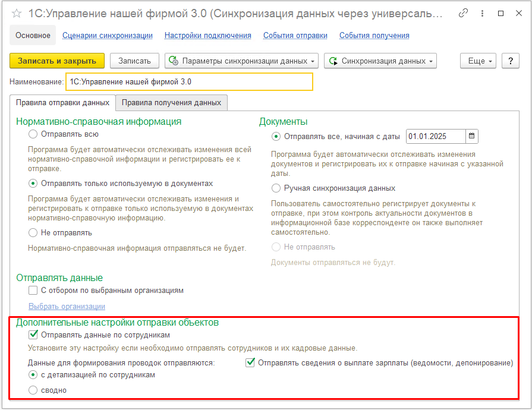The height and width of the screenshot is (410, 532).
Task: Switch to 'Правила получения данных' tab
Action: 171,102
